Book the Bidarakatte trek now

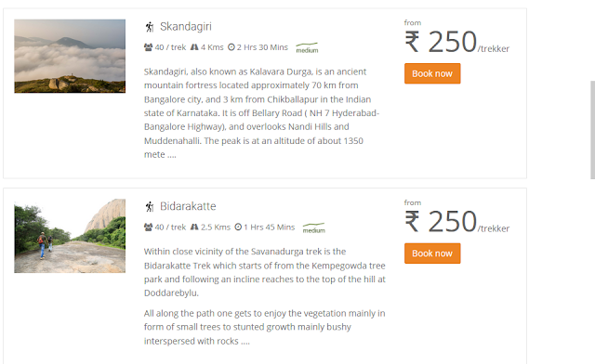(x=432, y=253)
